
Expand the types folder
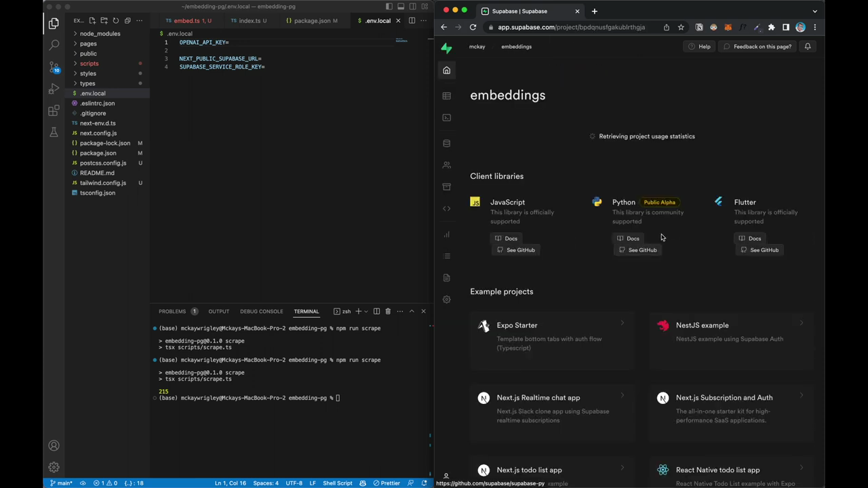point(87,83)
